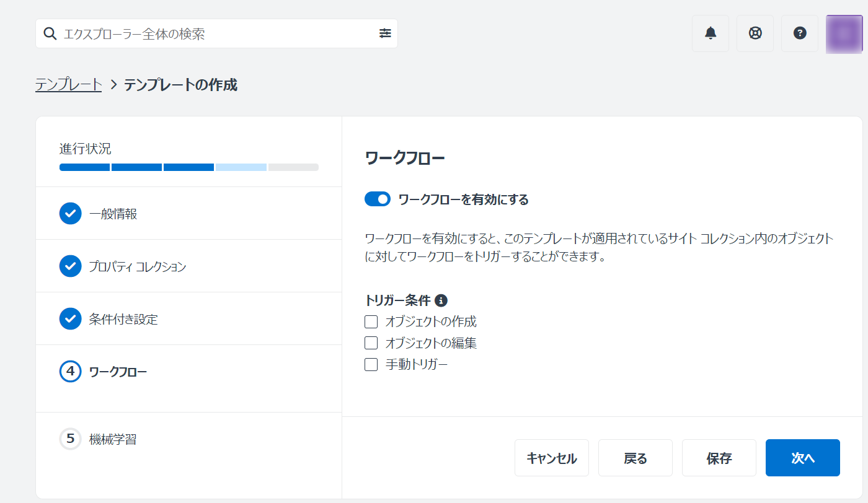Check the オブジェクトの作成 trigger condition
The image size is (868, 503).
coord(371,321)
